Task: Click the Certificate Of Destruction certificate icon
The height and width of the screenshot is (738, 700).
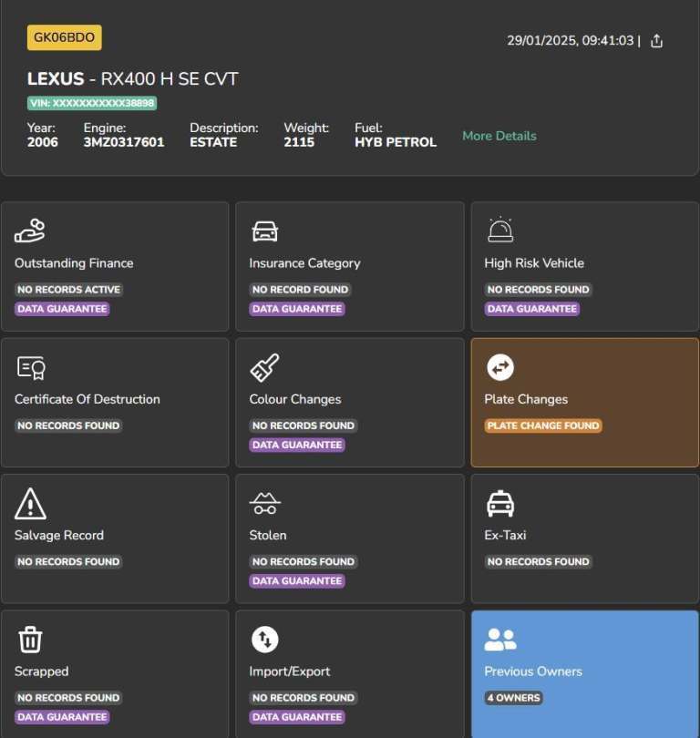Action: pyautogui.click(x=31, y=367)
